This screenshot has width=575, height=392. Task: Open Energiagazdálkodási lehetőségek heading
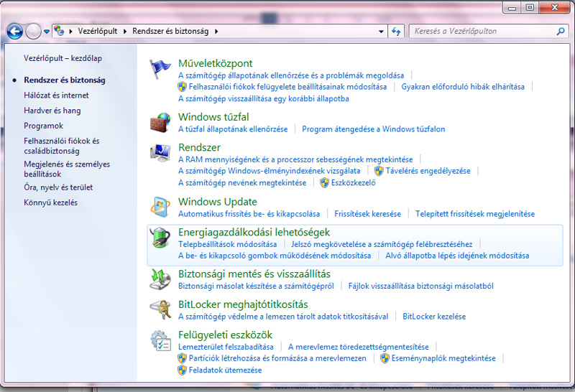(x=254, y=232)
